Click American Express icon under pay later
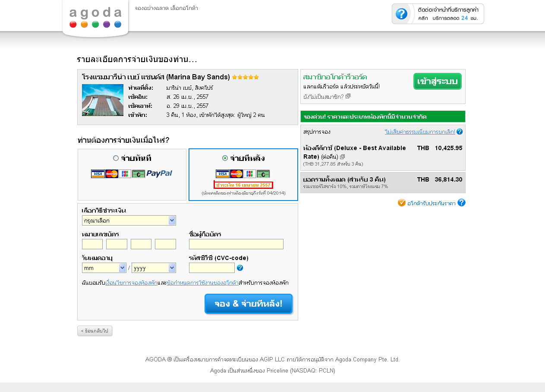 (x=263, y=174)
